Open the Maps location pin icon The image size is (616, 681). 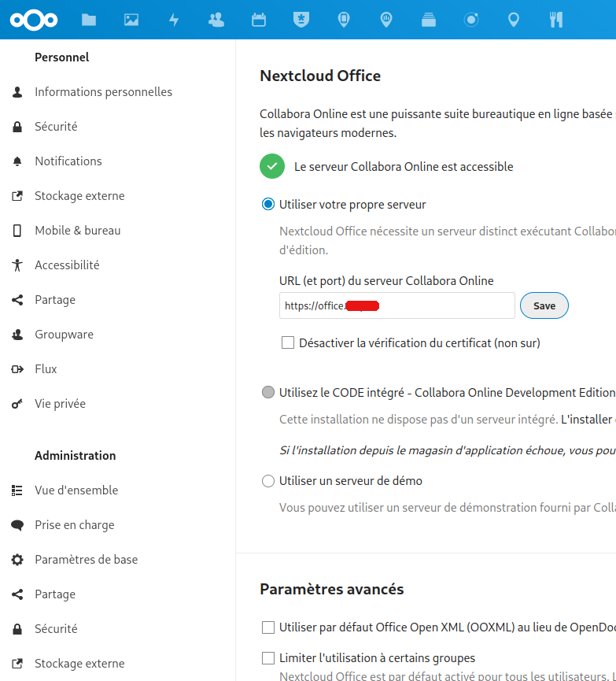tap(514, 20)
